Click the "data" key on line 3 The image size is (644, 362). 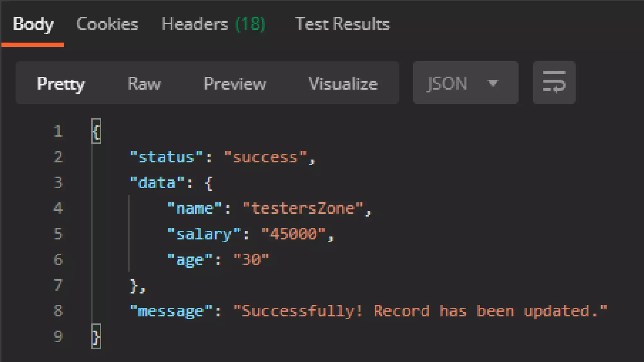(x=157, y=183)
